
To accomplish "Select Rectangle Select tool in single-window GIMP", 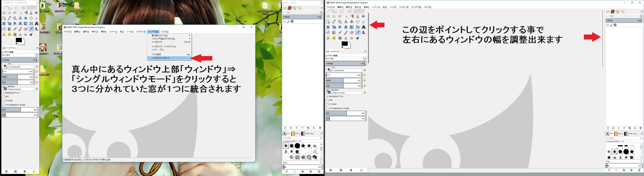I will (328, 16).
